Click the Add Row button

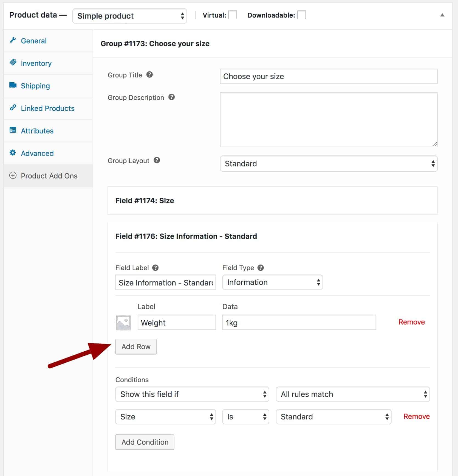tap(136, 346)
